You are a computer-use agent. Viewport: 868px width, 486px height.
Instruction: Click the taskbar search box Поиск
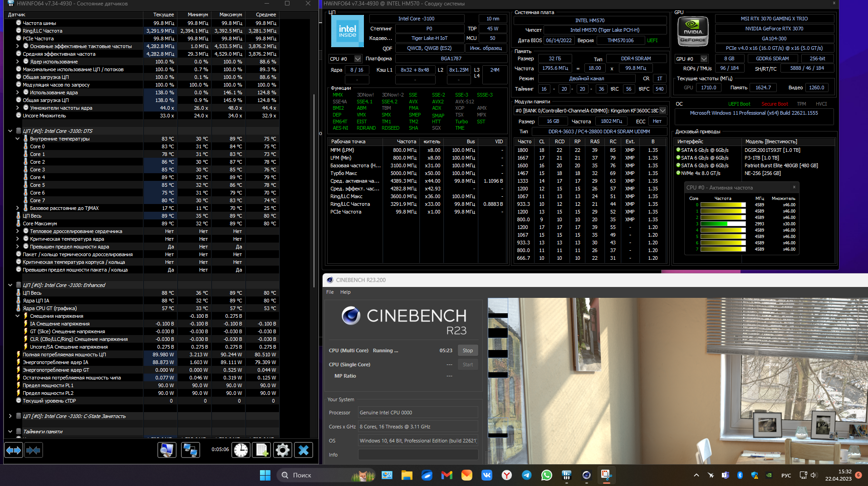tap(326, 475)
